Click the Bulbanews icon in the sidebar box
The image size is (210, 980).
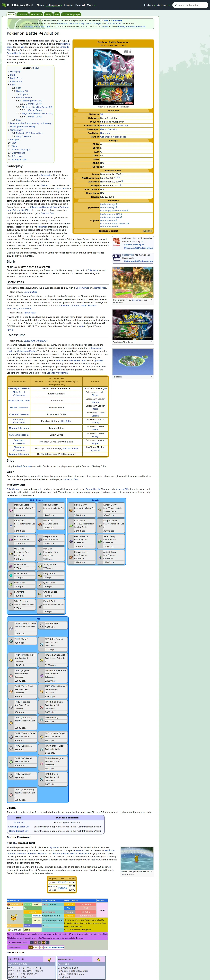point(116,242)
